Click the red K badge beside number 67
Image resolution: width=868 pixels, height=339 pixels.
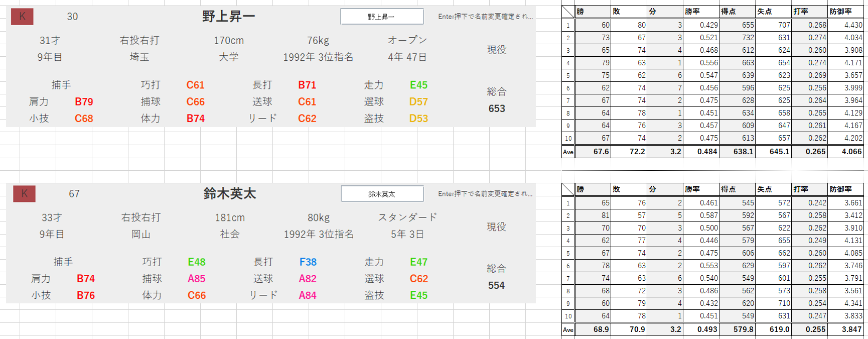pyautogui.click(x=24, y=194)
